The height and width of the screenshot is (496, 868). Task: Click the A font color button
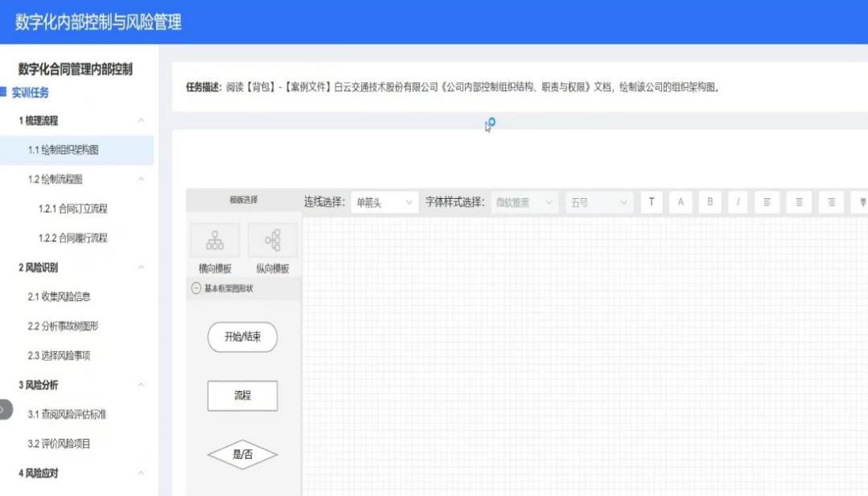pos(681,203)
